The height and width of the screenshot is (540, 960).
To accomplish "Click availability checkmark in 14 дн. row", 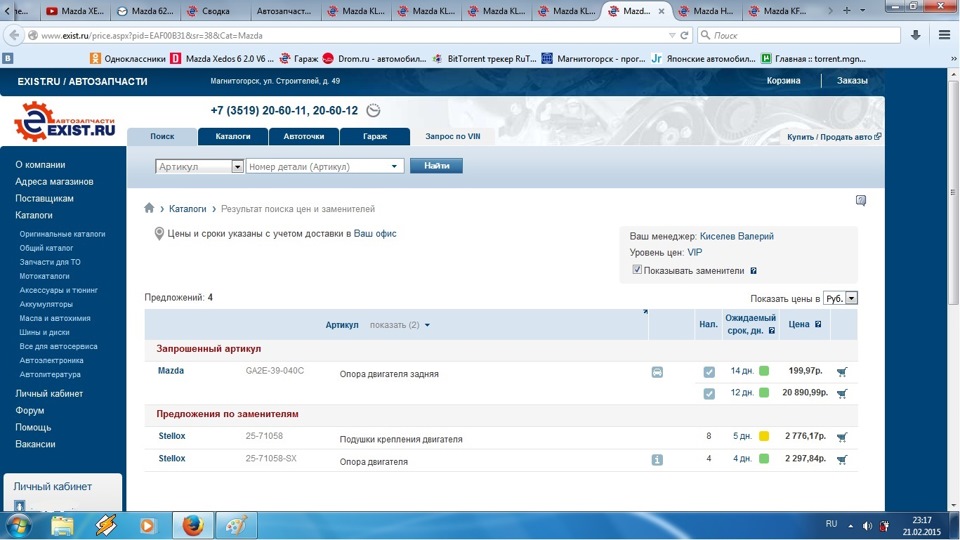I will 709,372.
